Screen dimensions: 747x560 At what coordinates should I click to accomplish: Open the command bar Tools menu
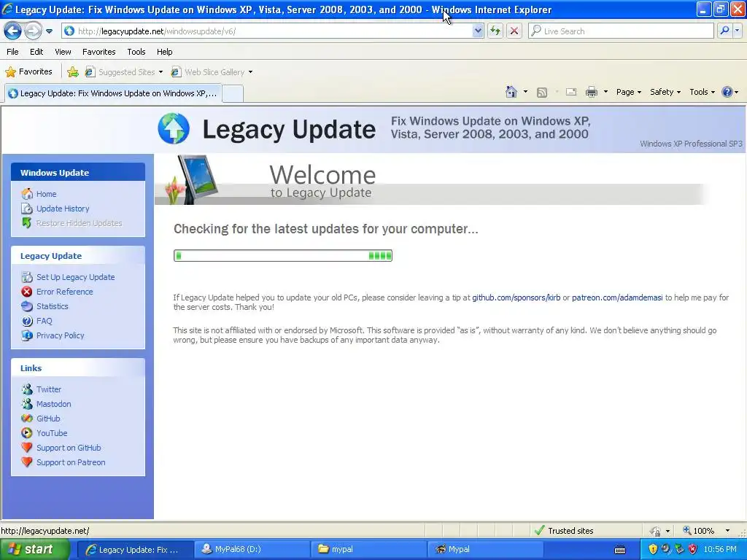pos(702,92)
